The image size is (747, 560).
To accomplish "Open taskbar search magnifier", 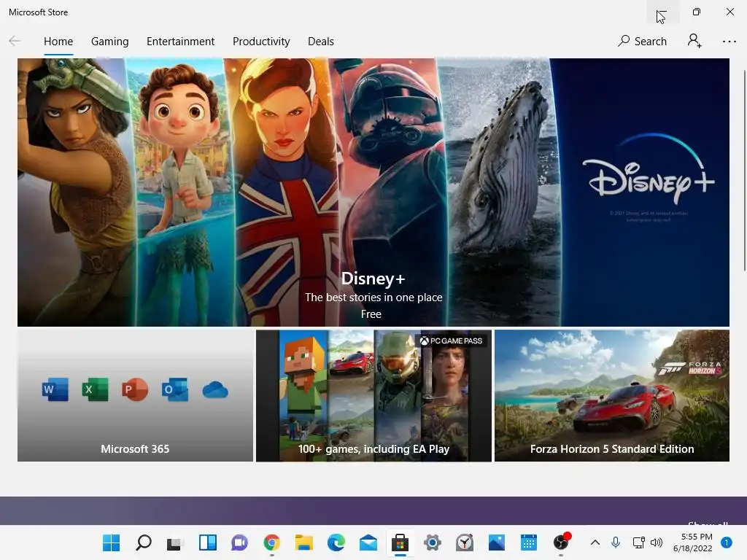I will [144, 542].
